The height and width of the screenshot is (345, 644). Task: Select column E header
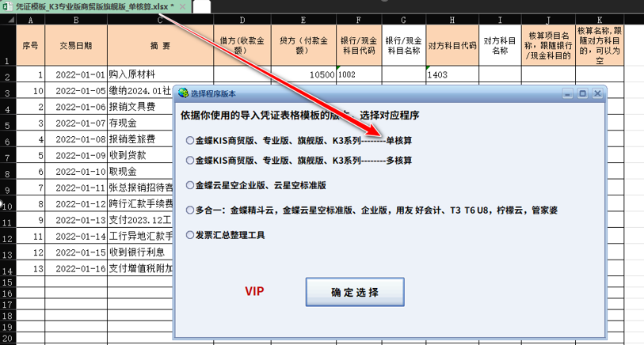tap(303, 20)
